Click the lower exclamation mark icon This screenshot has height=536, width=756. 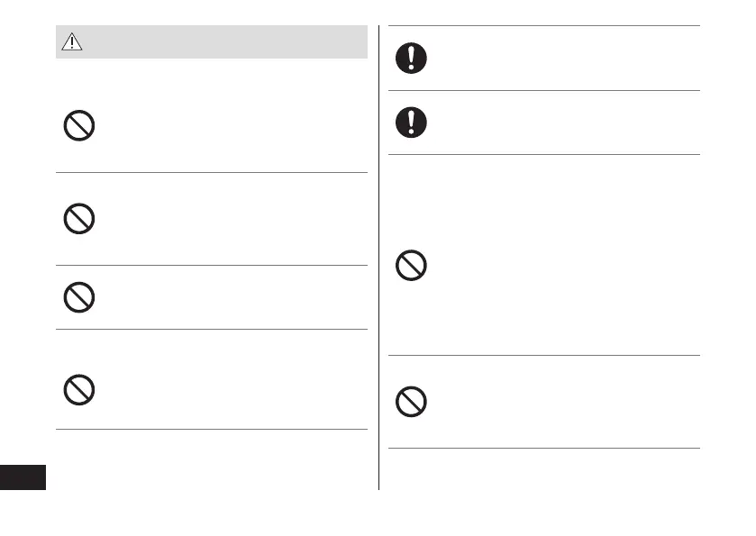[412, 123]
